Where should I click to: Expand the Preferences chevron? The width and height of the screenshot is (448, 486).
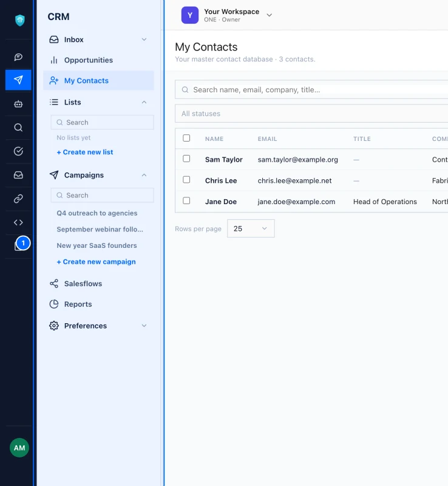pos(144,326)
